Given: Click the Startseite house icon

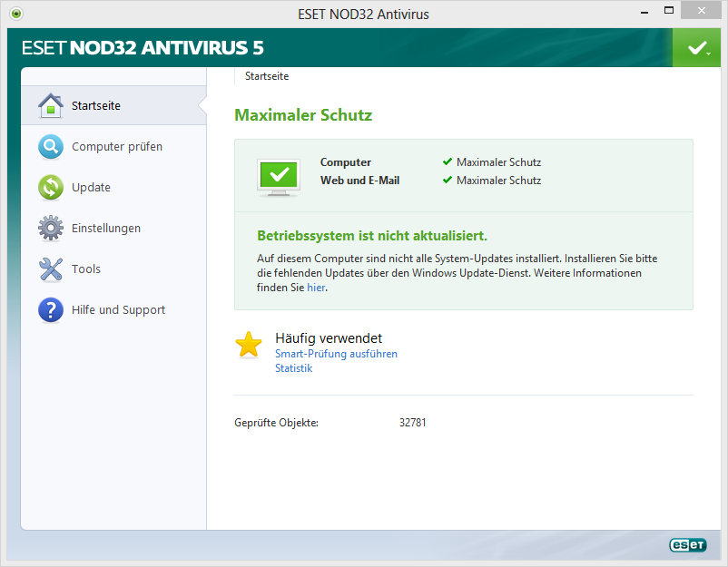Looking at the screenshot, I should click(x=51, y=106).
